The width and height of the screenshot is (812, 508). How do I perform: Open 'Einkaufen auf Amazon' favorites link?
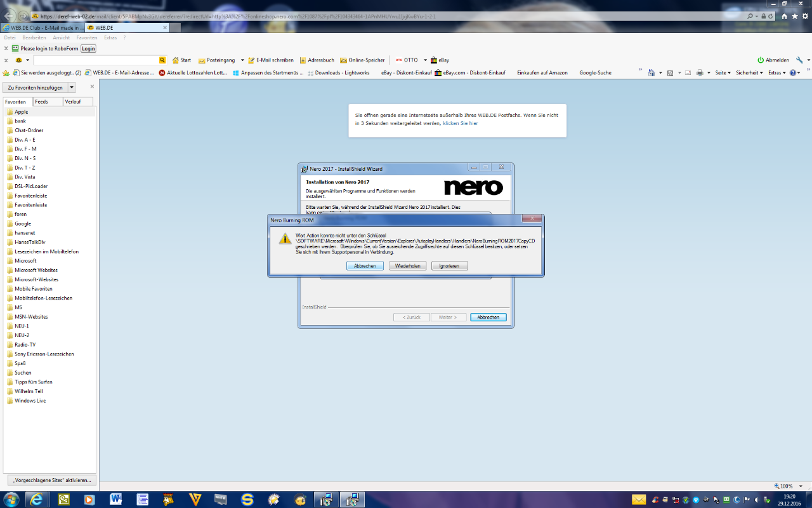click(x=542, y=72)
